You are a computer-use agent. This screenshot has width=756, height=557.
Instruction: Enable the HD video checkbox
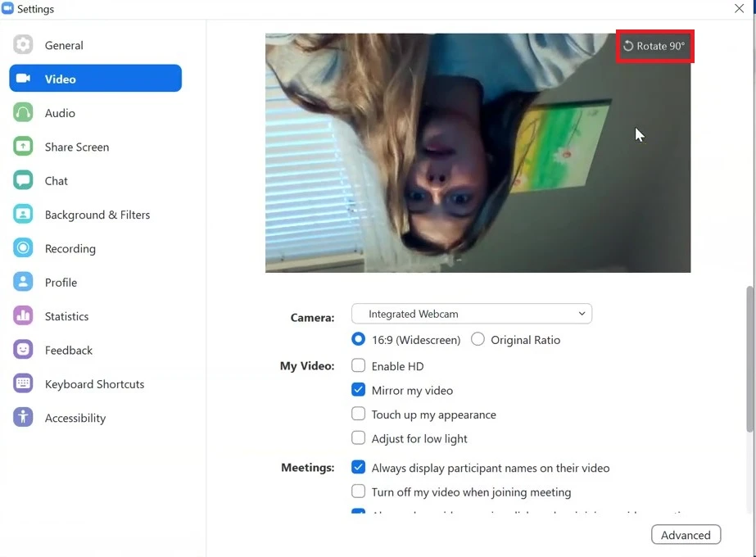pos(359,366)
